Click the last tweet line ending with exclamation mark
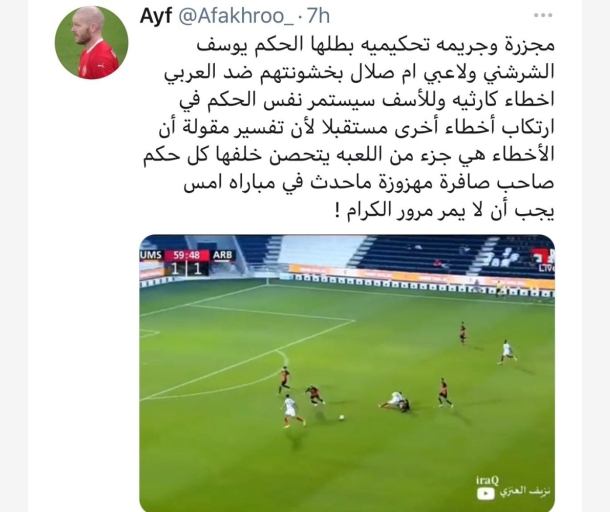Image resolution: width=610 pixels, height=512 pixels. [x=444, y=211]
